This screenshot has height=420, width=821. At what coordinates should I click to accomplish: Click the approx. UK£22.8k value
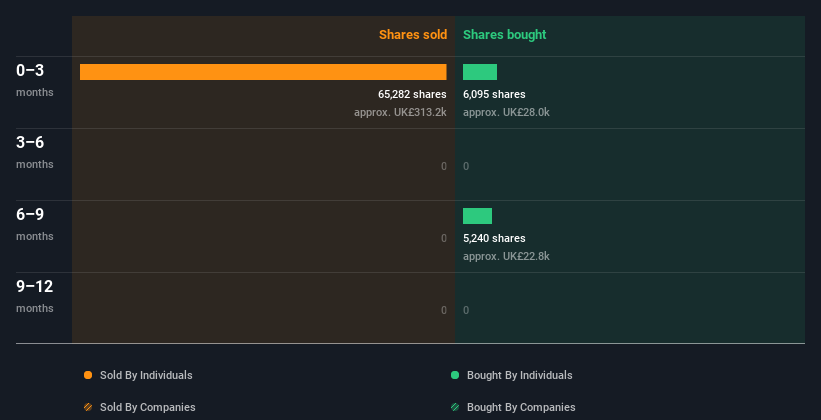(506, 256)
